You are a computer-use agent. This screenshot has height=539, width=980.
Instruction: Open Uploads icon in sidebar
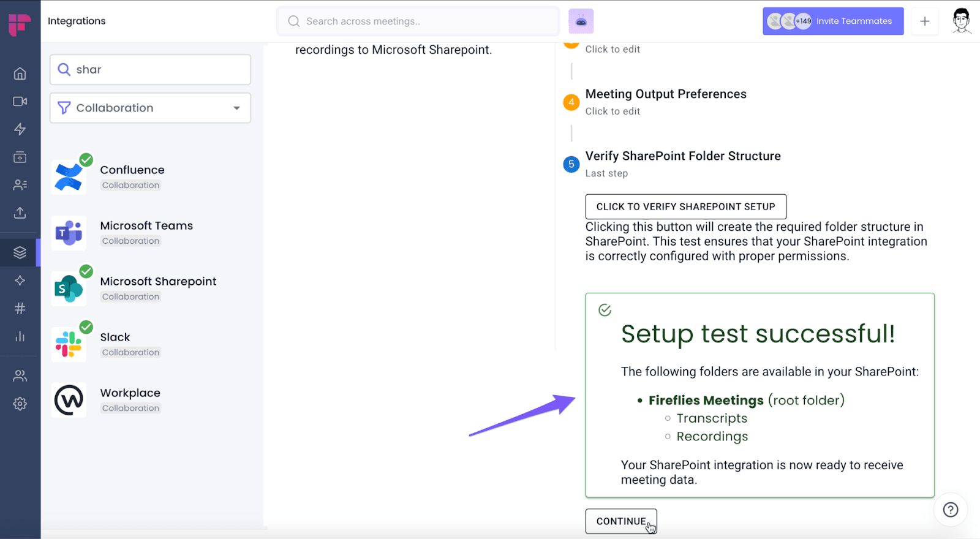click(x=20, y=213)
